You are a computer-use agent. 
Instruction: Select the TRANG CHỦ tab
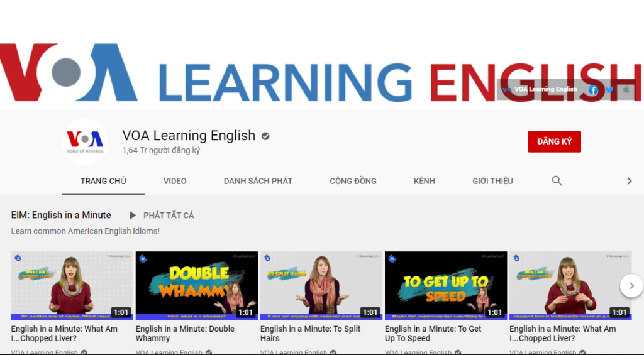103,181
